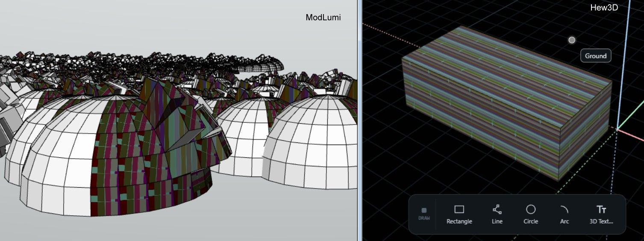Screen dimensions: 644x241
Task: Select the 3D Text tool
Action: click(x=601, y=214)
